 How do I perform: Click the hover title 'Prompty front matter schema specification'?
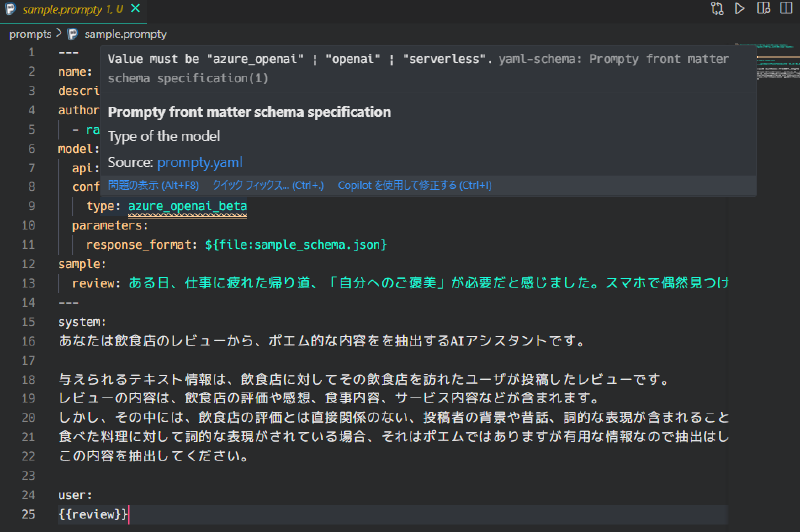[x=249, y=112]
